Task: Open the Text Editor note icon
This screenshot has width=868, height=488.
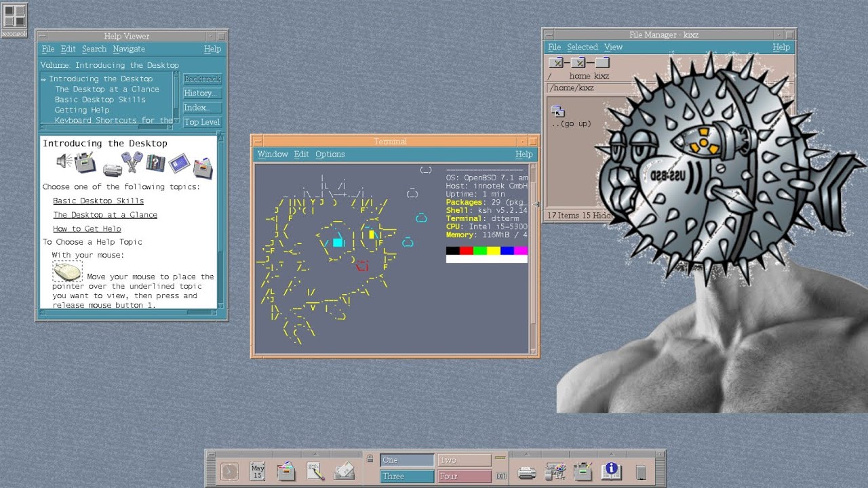Action: coord(315,471)
